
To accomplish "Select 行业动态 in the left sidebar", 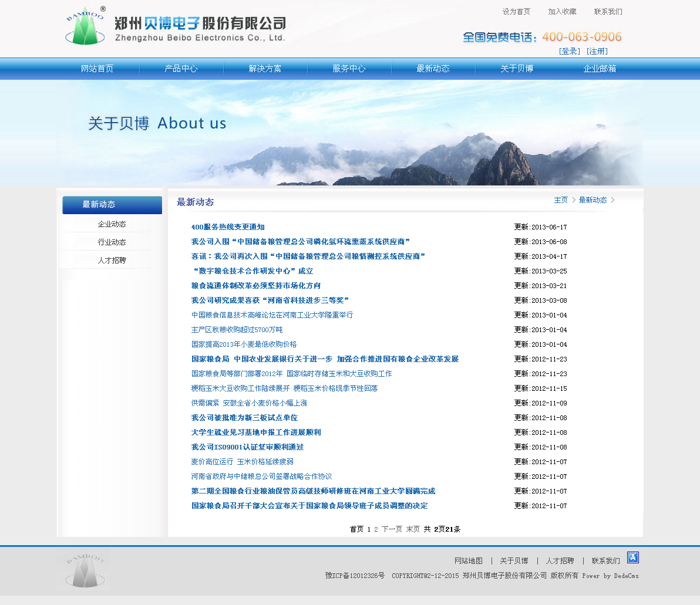I will coord(112,242).
